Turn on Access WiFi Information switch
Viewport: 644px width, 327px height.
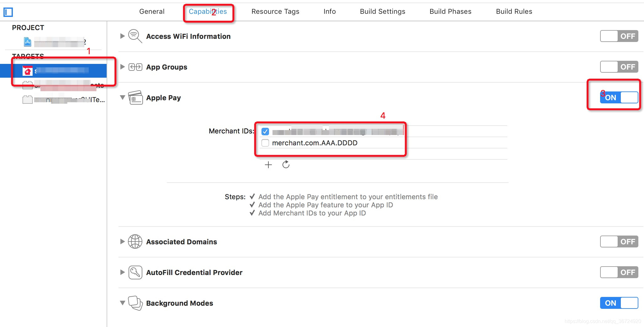click(x=619, y=36)
